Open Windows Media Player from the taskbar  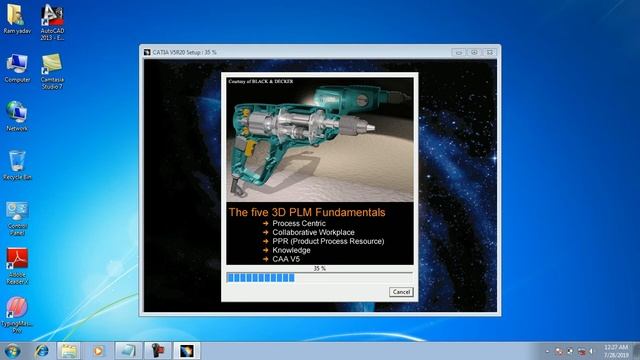coord(98,351)
